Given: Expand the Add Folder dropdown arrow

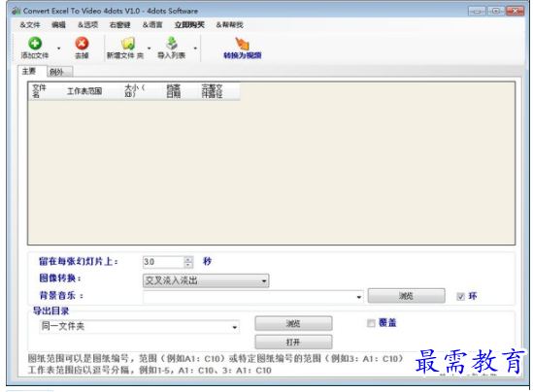Looking at the screenshot, I should tap(149, 49).
